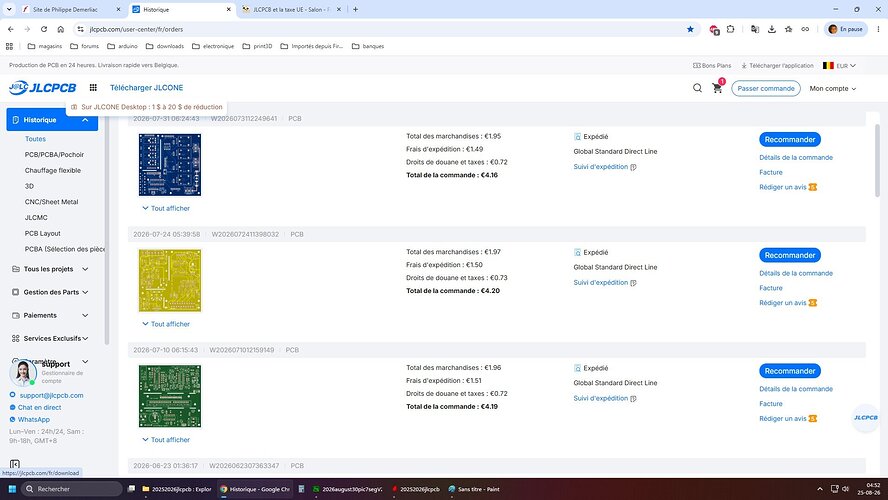This screenshot has width=888, height=500.
Task: Click Recommander for the €4.20 order
Action: pos(789,255)
